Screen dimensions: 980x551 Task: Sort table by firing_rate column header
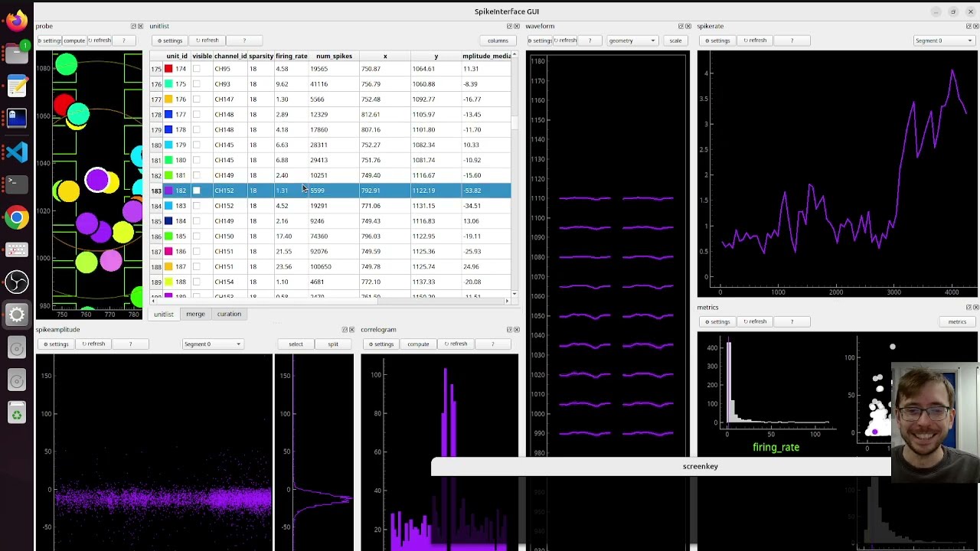[291, 56]
